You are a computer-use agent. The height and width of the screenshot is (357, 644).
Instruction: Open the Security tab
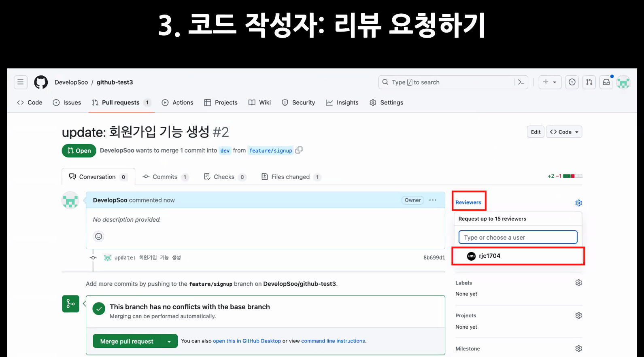pos(298,102)
